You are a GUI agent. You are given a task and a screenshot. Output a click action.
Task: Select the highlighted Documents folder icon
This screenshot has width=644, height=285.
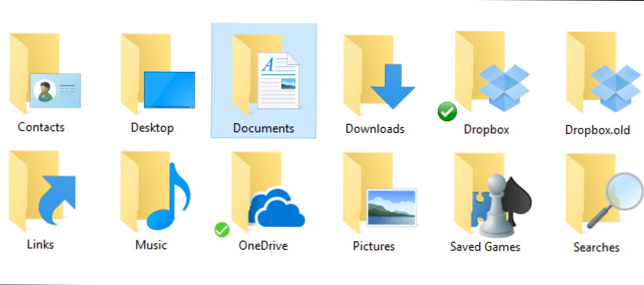(x=265, y=75)
